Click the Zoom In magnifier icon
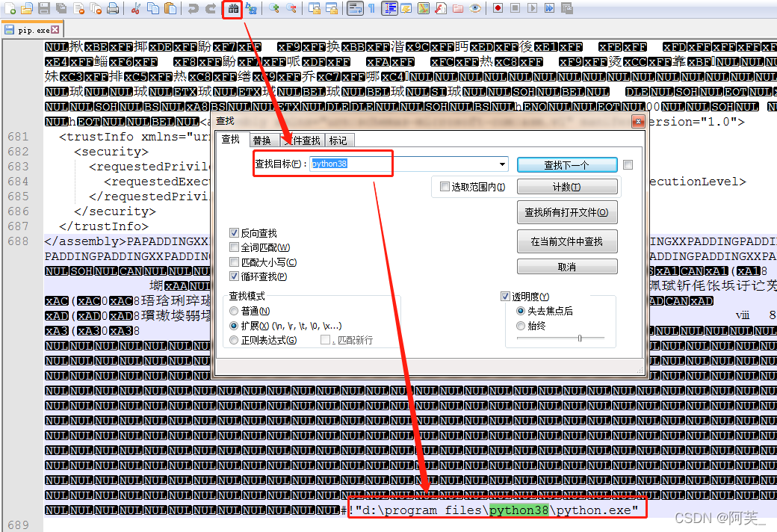This screenshot has height=532, width=777. [x=274, y=8]
